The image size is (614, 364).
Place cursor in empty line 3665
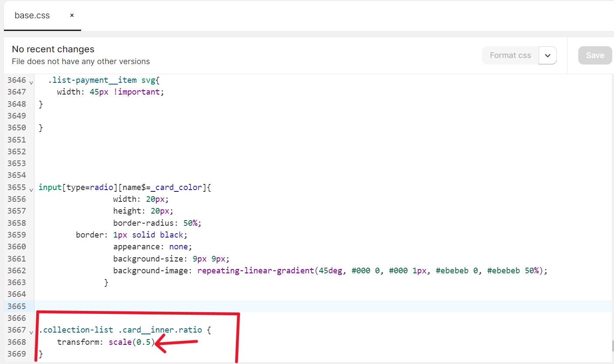pyautogui.click(x=323, y=306)
